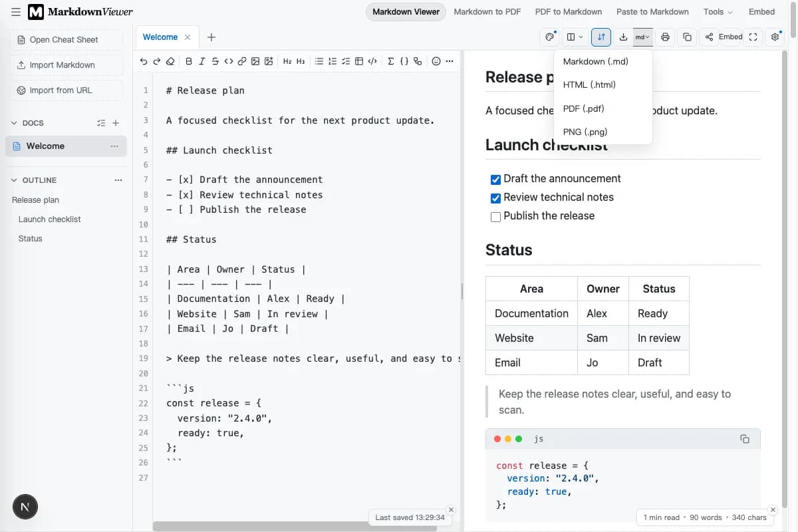Open the emoji picker from the toolbar

[436, 61]
